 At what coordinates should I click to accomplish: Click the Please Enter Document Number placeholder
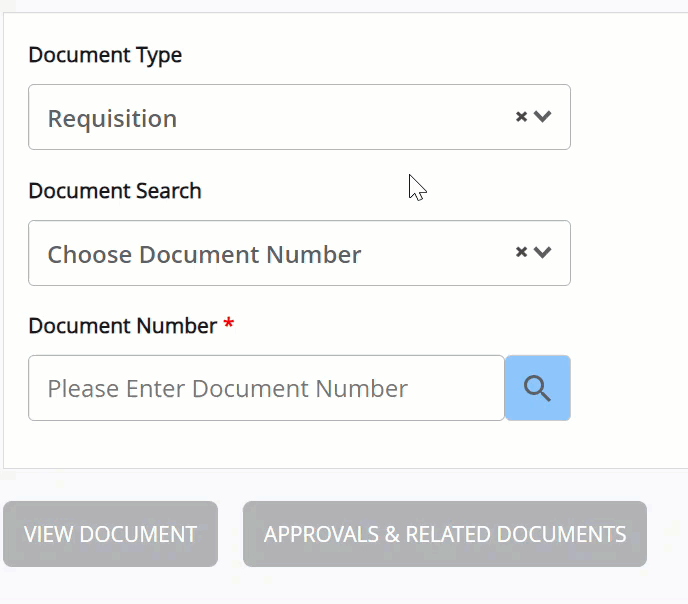tap(227, 388)
